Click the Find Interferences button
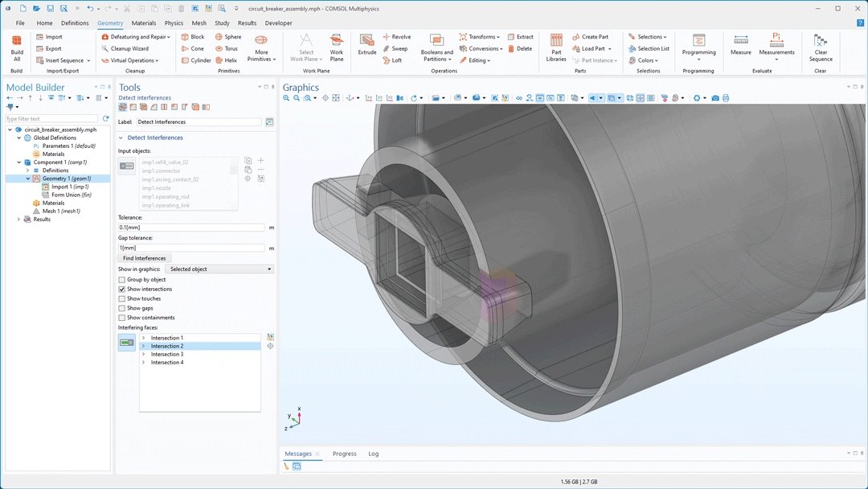 pyautogui.click(x=144, y=258)
